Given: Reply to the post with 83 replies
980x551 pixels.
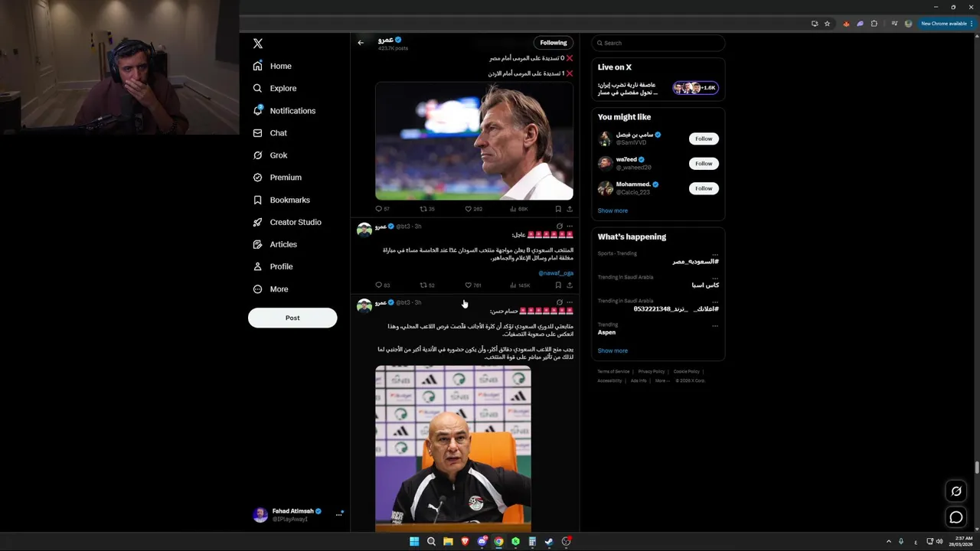Looking at the screenshot, I should (x=382, y=285).
